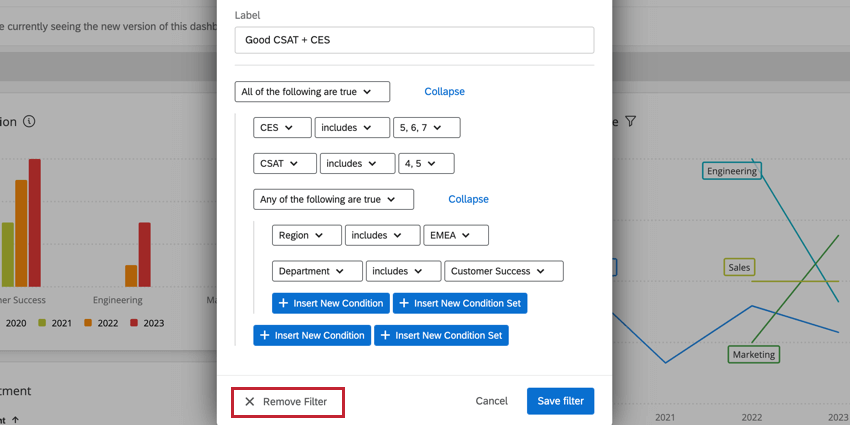
Task: Collapse the top-level condition set
Action: click(x=444, y=92)
